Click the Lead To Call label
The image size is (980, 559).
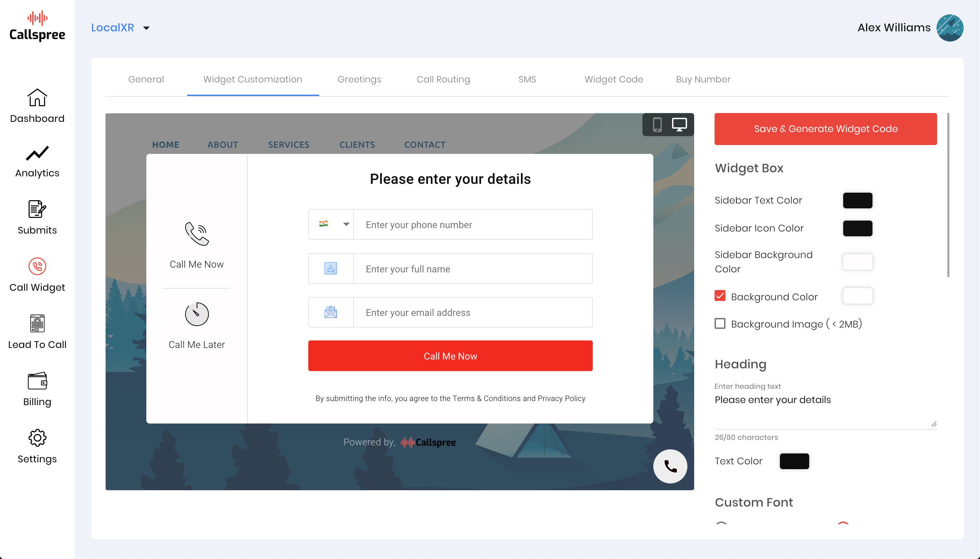[37, 345]
